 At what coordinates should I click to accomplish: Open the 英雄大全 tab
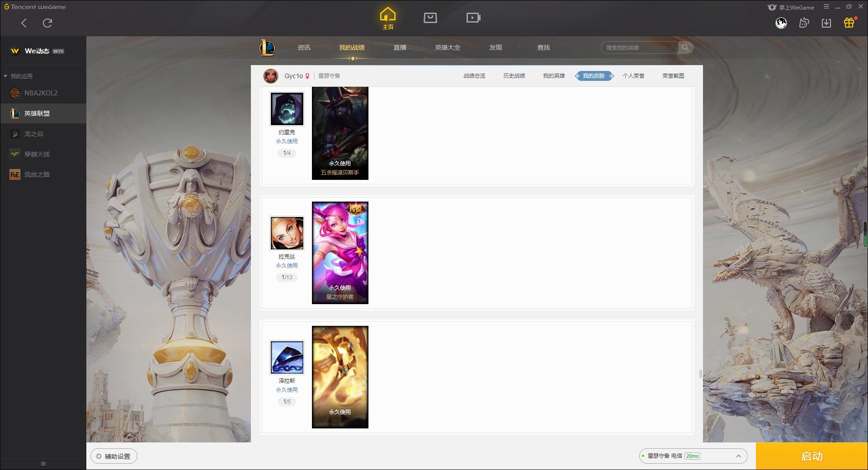click(448, 47)
